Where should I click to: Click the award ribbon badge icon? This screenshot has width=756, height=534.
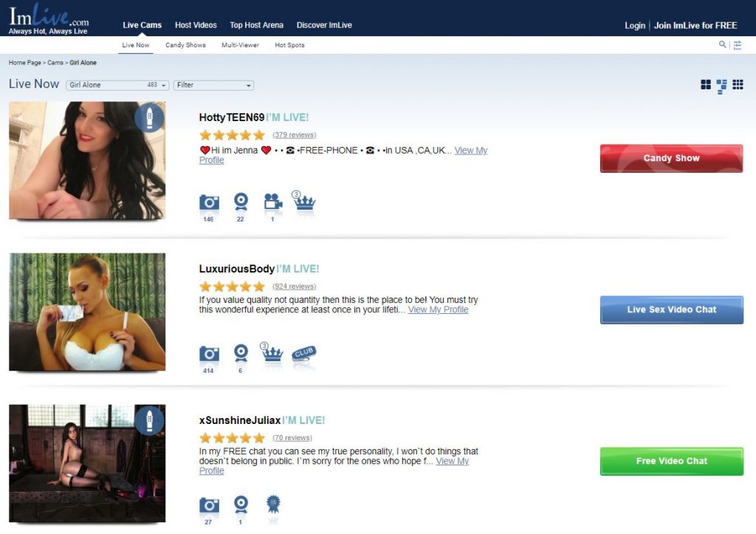[273, 504]
